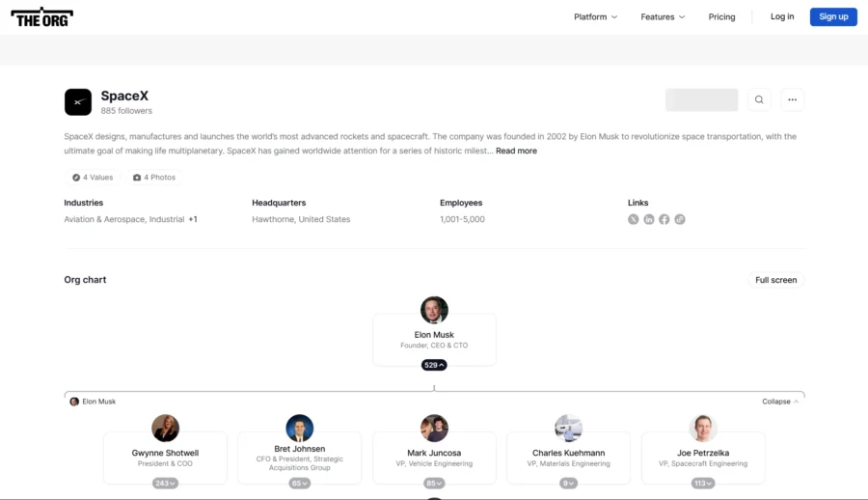
Task: Open The Org logo home link
Action: (x=42, y=17)
